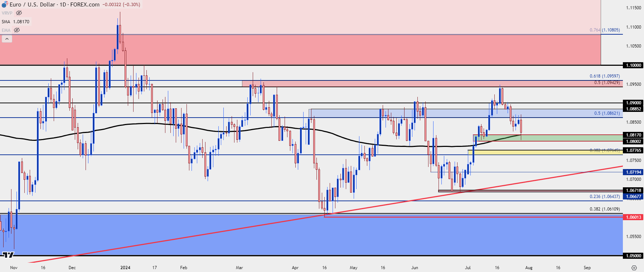The image size is (644, 272).
Task: Click the 1.11500 price scale tick
Action: pyautogui.click(x=633, y=8)
